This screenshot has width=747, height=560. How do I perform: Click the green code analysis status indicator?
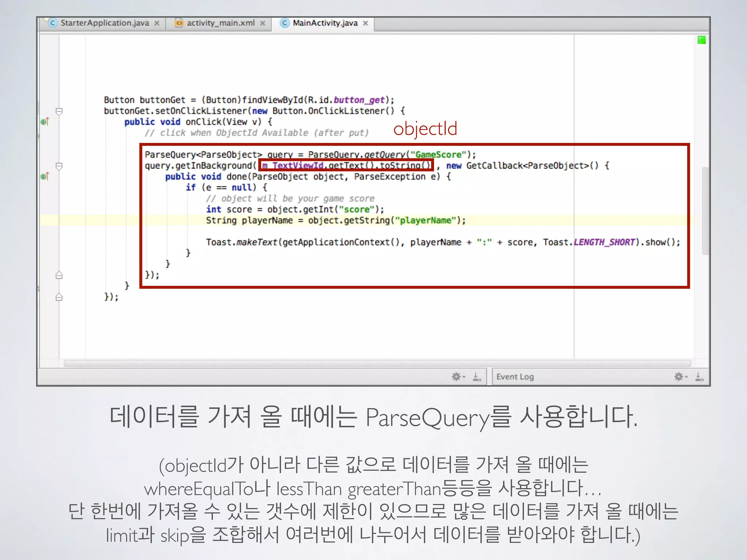click(x=701, y=40)
